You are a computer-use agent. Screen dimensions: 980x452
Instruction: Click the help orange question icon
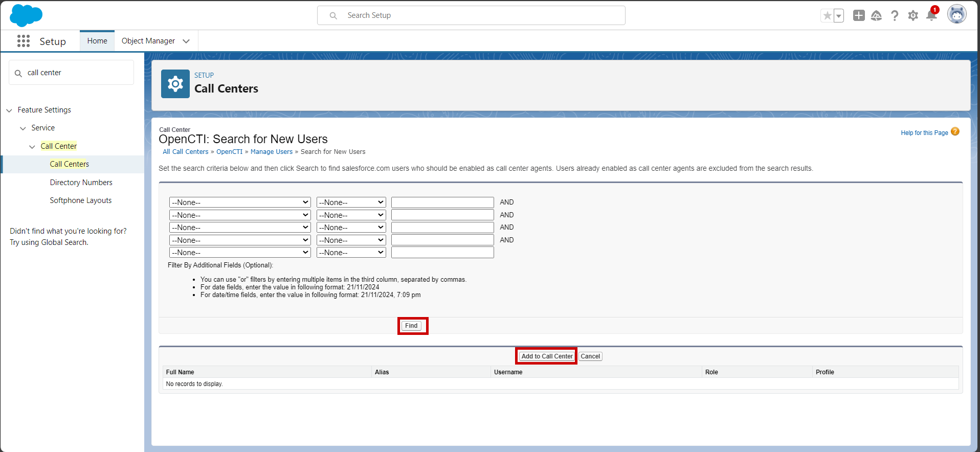click(955, 131)
